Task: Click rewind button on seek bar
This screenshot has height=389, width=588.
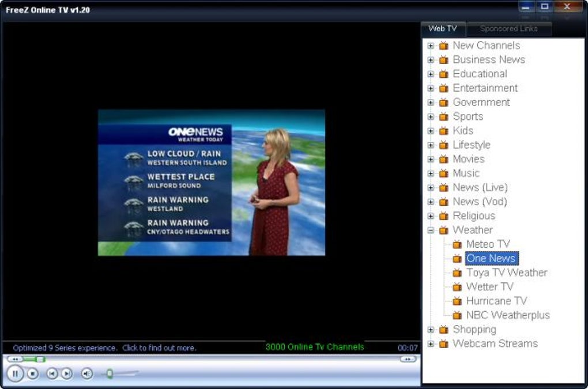Action: [x=16, y=360]
